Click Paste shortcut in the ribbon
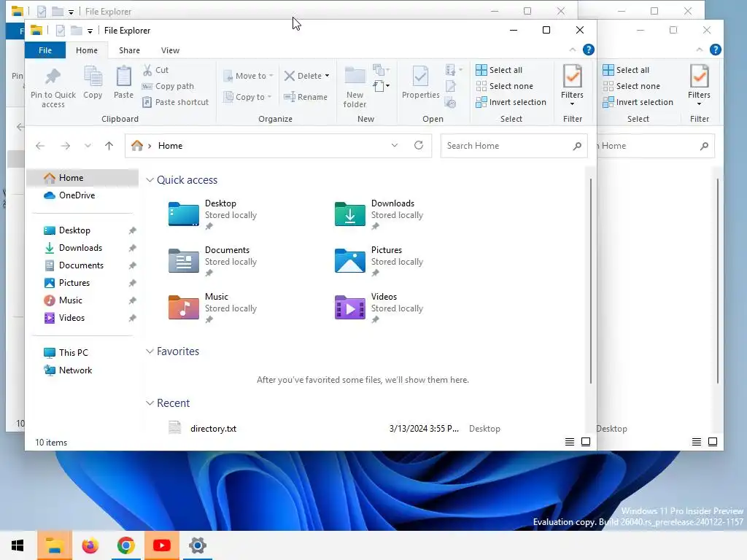This screenshot has width=747, height=560. click(175, 102)
